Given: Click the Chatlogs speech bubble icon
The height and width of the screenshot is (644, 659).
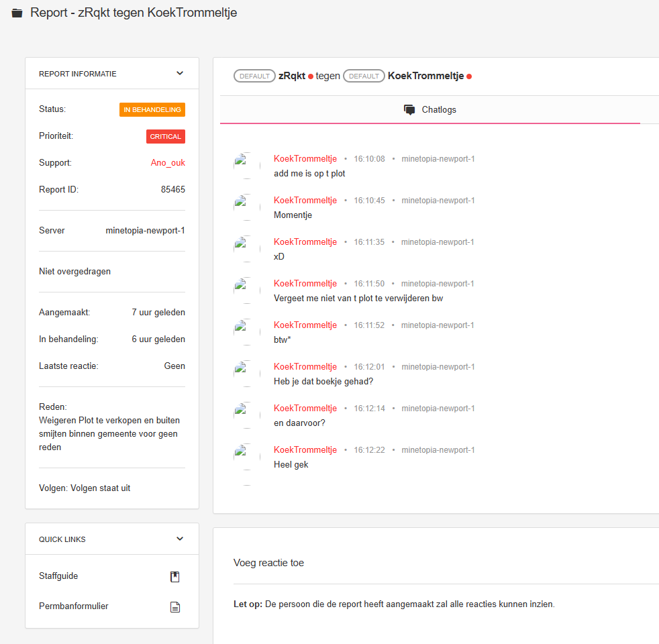Looking at the screenshot, I should tap(409, 110).
